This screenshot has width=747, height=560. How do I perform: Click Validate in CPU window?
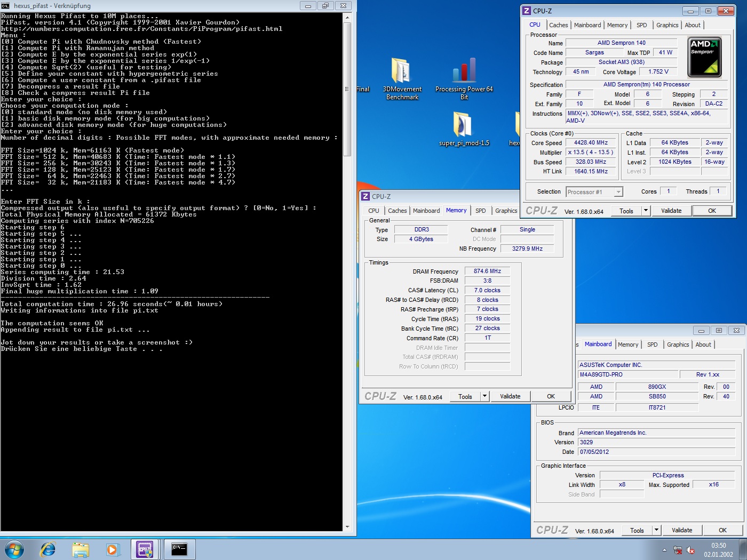[x=671, y=211]
